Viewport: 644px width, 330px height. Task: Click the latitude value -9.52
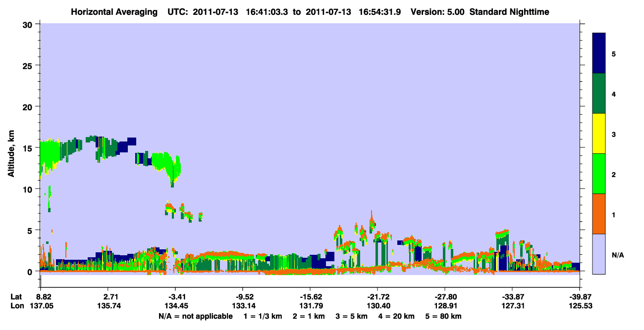point(245,297)
